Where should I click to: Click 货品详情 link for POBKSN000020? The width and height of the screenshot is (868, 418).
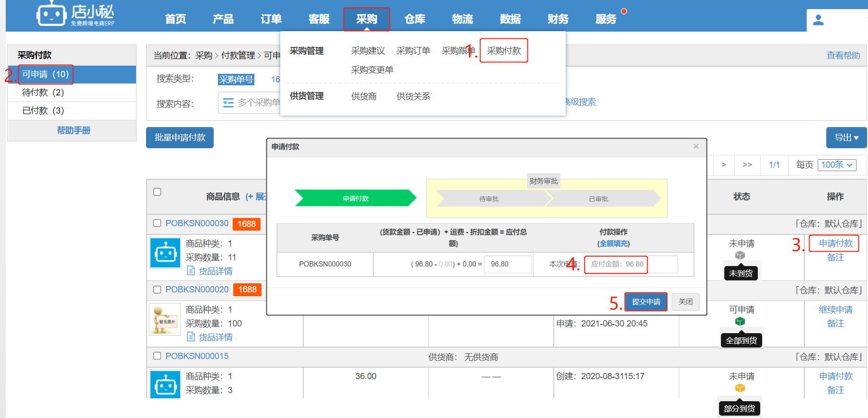[x=216, y=337]
